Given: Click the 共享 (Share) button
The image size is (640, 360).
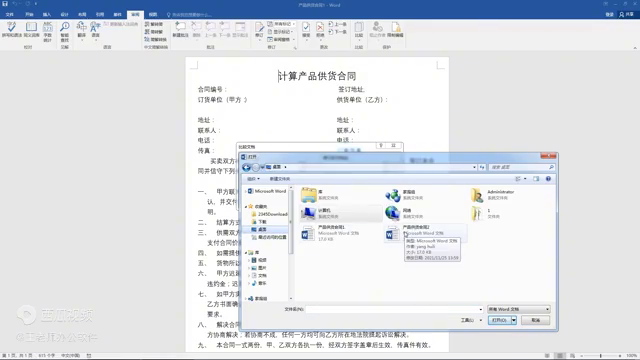Looking at the screenshot, I should point(627,14).
